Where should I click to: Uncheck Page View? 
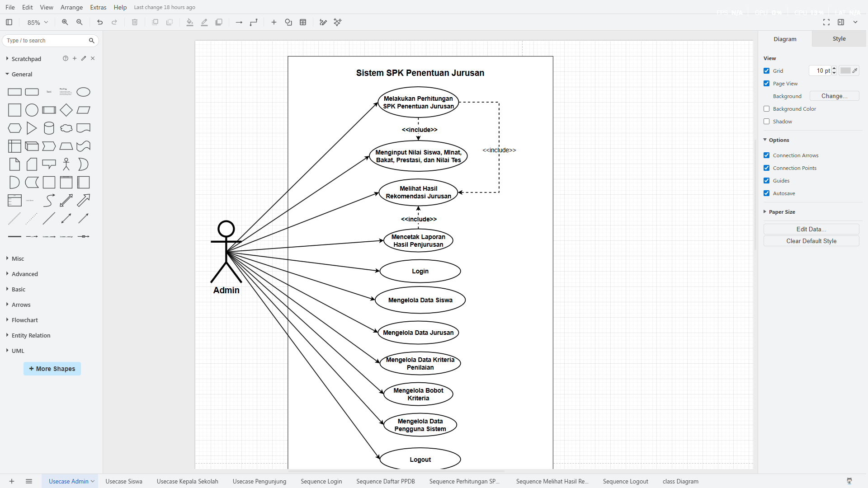click(767, 83)
